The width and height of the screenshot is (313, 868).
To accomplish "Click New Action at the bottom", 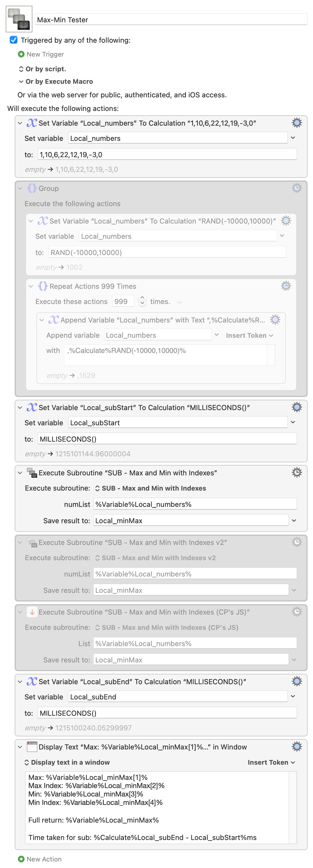I will tap(40, 859).
